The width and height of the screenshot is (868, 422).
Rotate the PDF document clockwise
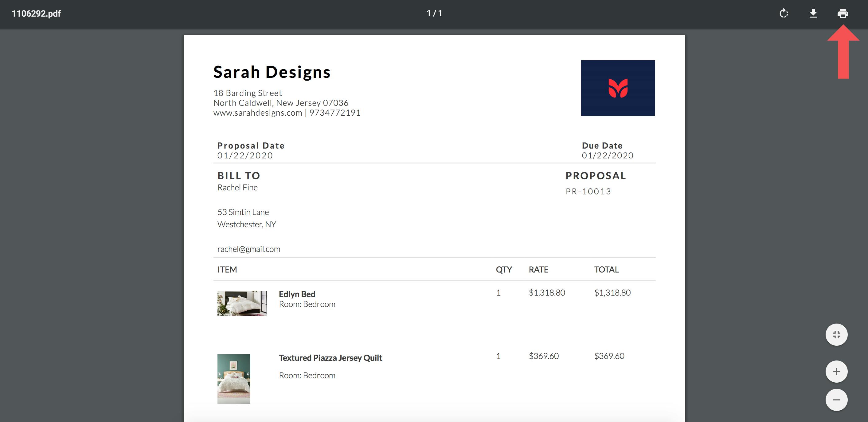click(x=784, y=14)
